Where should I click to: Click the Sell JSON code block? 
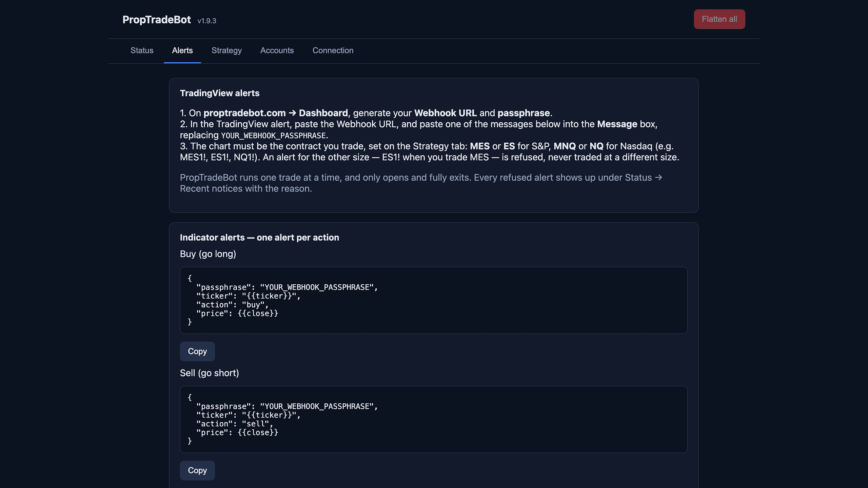click(434, 419)
